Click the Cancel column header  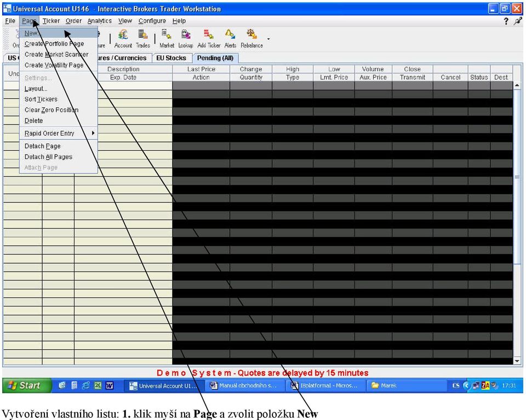[450, 77]
